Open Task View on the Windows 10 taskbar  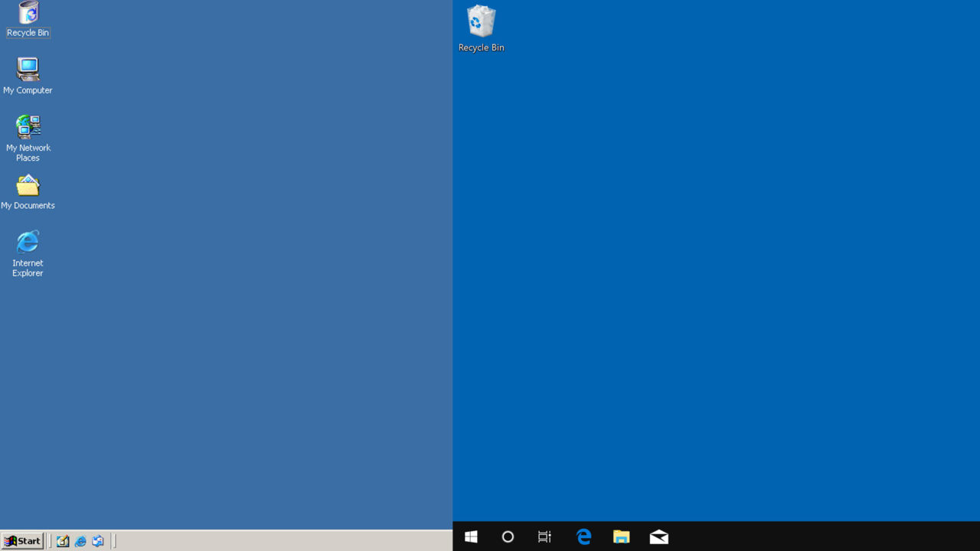click(x=544, y=536)
